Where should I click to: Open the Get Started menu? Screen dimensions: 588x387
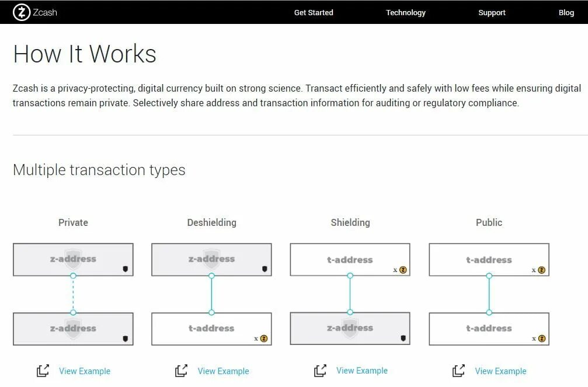pyautogui.click(x=314, y=12)
